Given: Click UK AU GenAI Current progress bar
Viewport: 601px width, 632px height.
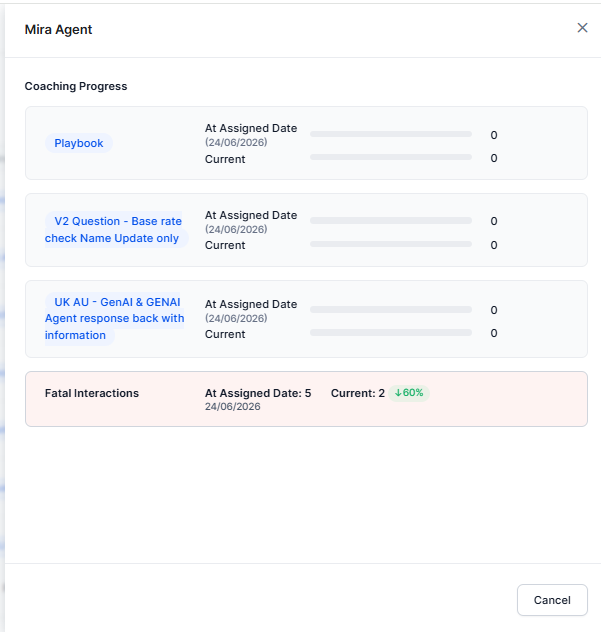Looking at the screenshot, I should click(x=391, y=333).
